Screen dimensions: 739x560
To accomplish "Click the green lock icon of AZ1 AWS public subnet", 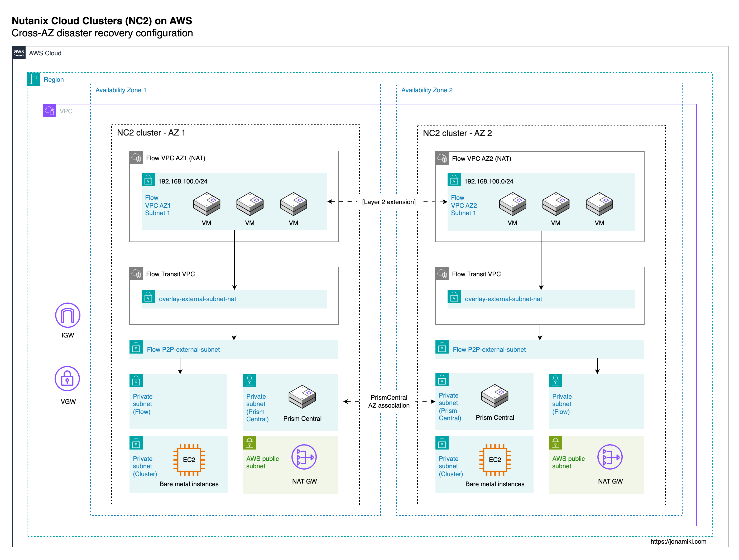I will tap(249, 443).
